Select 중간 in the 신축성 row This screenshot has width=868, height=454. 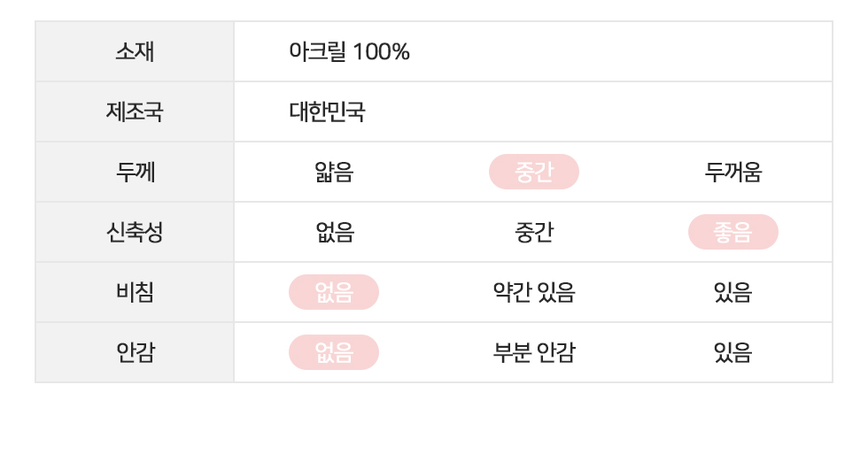534,233
